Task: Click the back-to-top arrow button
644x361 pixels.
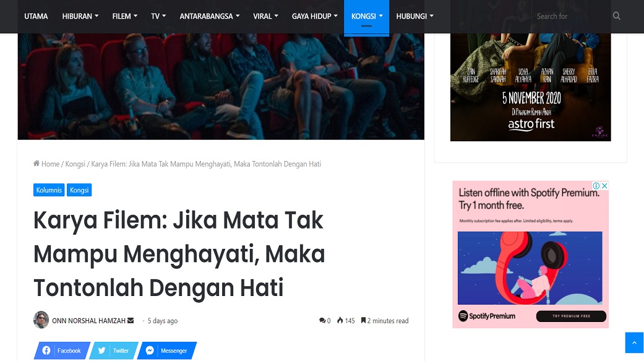Action: click(x=634, y=342)
